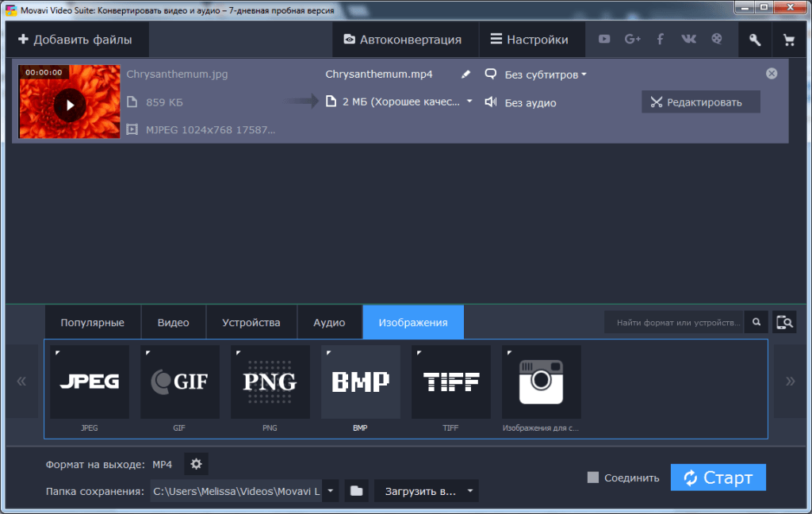
Task: Click pencil icon to rename Chrysanthemum.mp4
Action: point(465,75)
